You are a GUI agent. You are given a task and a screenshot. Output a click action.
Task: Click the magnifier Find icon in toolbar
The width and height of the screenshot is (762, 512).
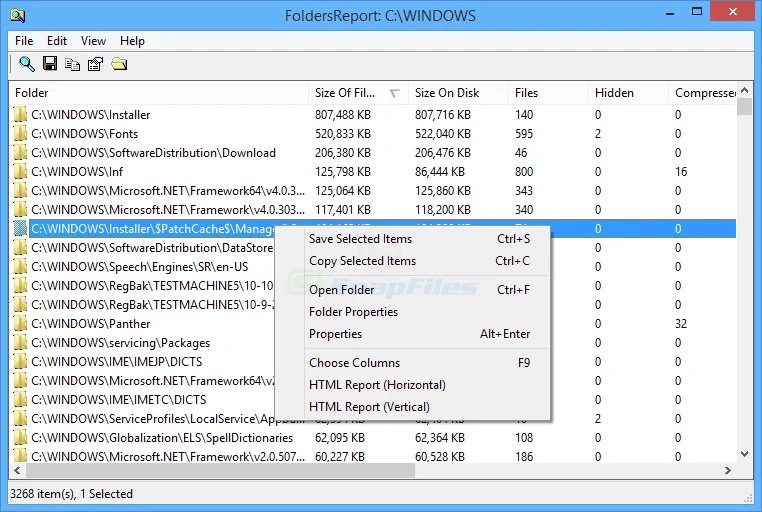click(27, 64)
